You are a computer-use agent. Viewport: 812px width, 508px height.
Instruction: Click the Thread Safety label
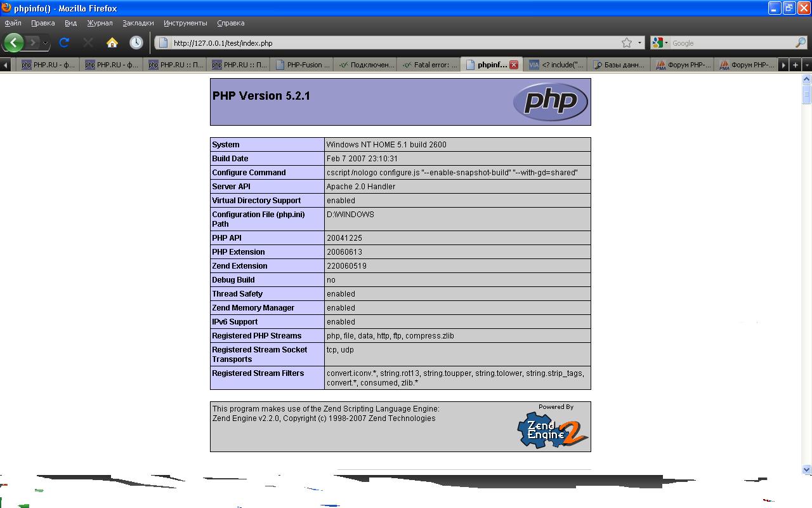click(237, 294)
